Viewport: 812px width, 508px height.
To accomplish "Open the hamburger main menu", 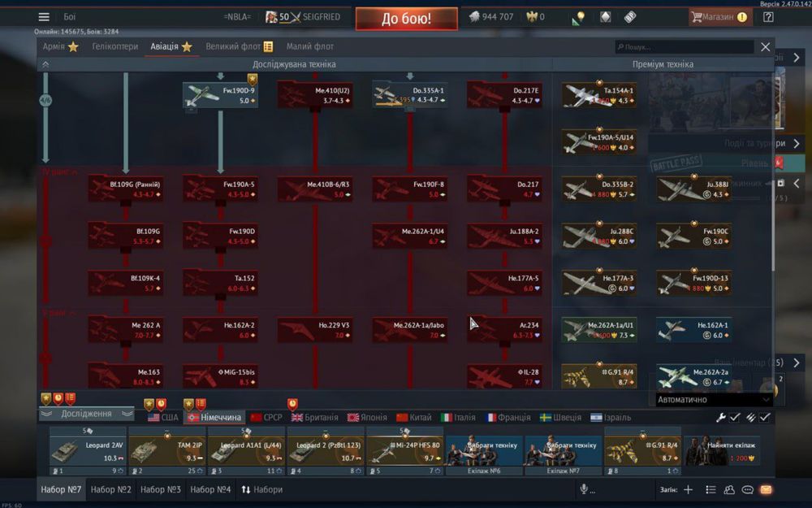I will [44, 17].
